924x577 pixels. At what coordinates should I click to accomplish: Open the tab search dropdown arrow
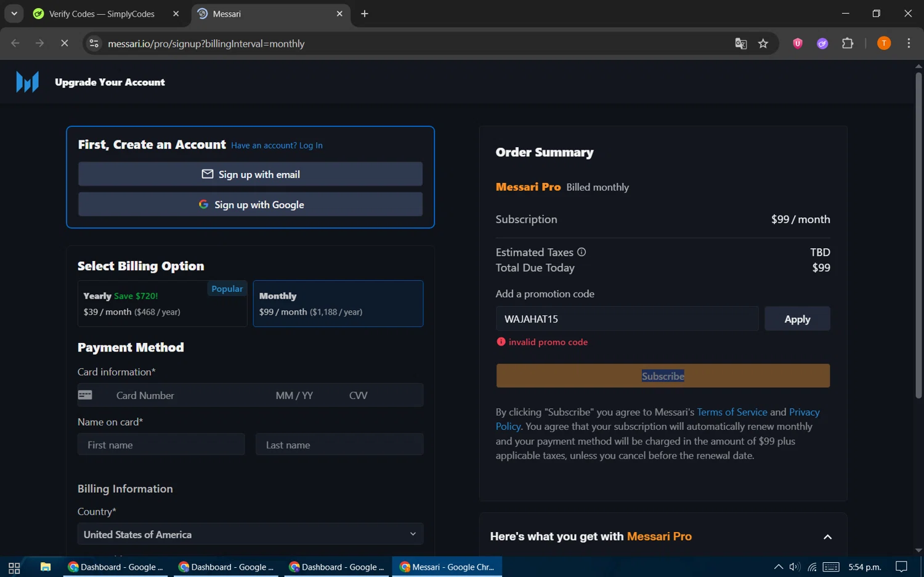14,14
